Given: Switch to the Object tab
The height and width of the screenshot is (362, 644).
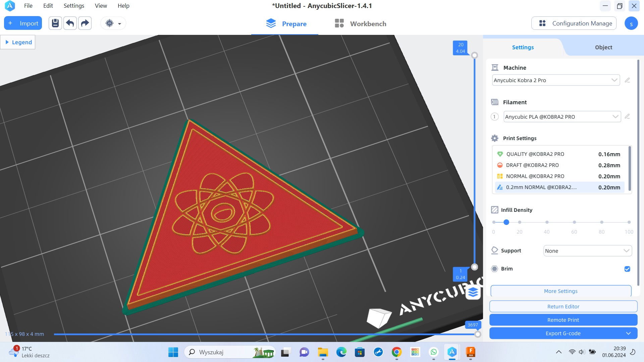Looking at the screenshot, I should pyautogui.click(x=603, y=47).
